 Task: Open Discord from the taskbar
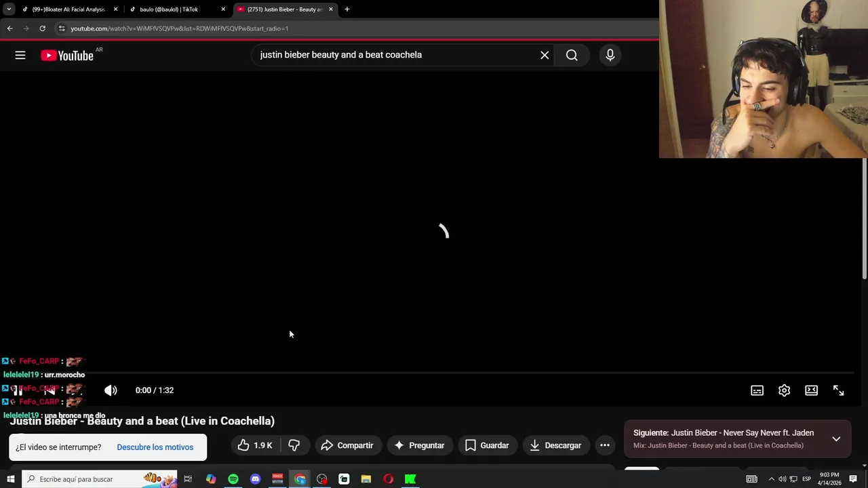coord(255,479)
